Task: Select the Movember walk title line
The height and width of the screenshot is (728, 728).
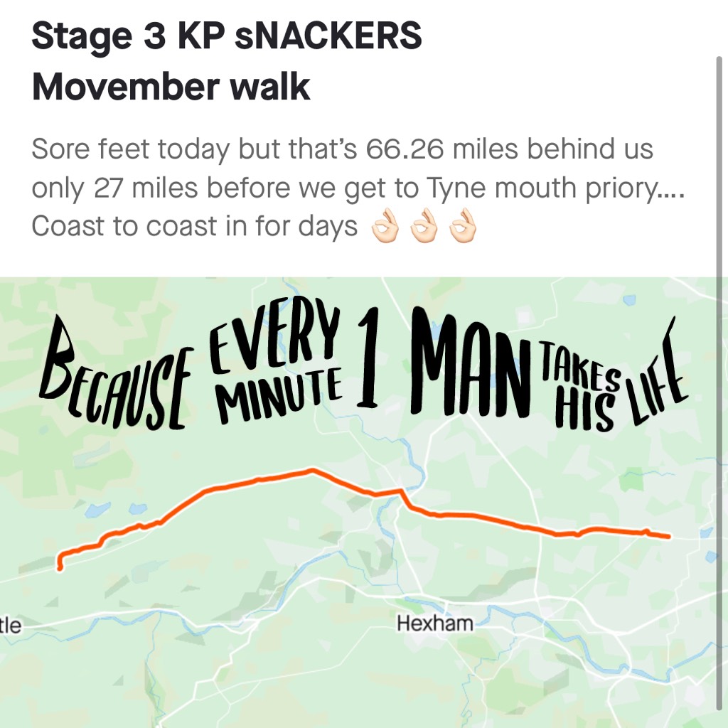Action: (171, 86)
